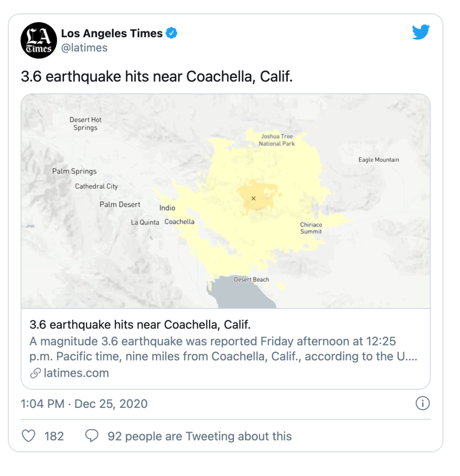Image resolution: width=460 pixels, height=476 pixels.
Task: Click the heart icon to like the tweet
Action: click(x=28, y=436)
